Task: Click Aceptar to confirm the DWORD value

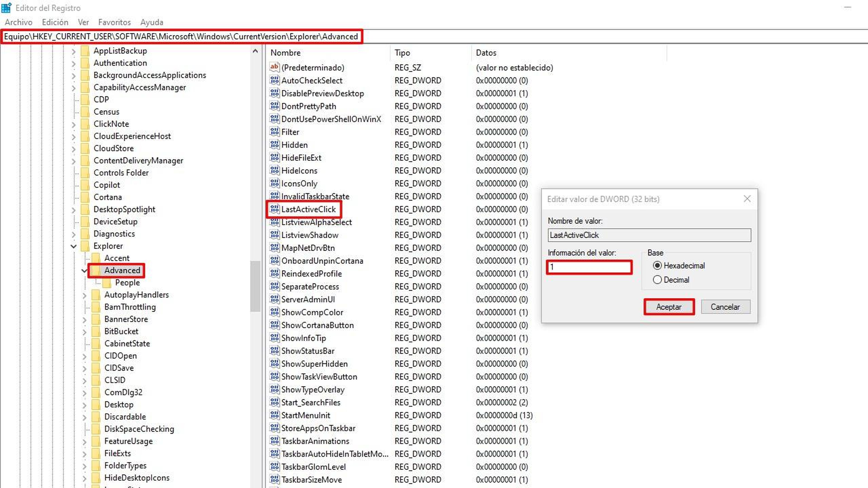Action: (x=669, y=307)
